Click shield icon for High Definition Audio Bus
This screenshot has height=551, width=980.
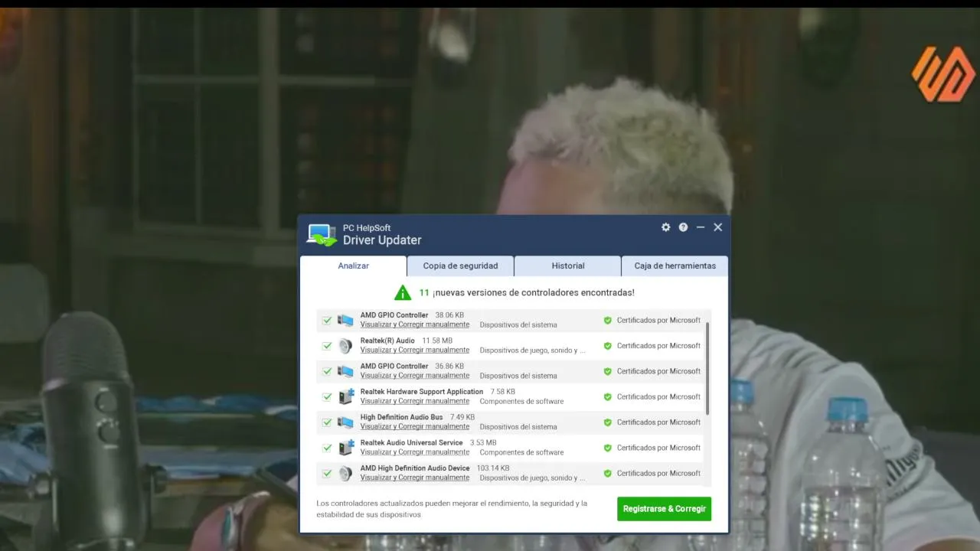coord(608,422)
